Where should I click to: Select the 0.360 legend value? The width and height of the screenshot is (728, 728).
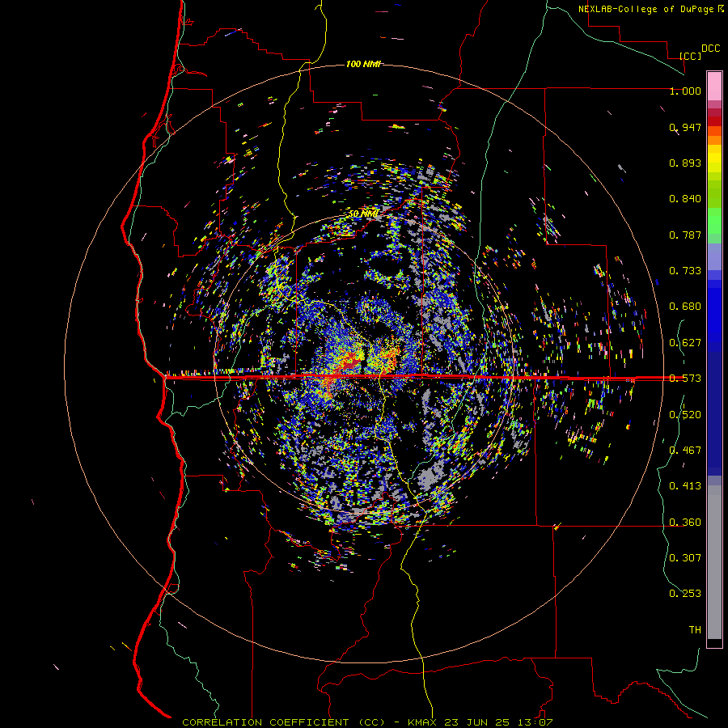point(685,523)
